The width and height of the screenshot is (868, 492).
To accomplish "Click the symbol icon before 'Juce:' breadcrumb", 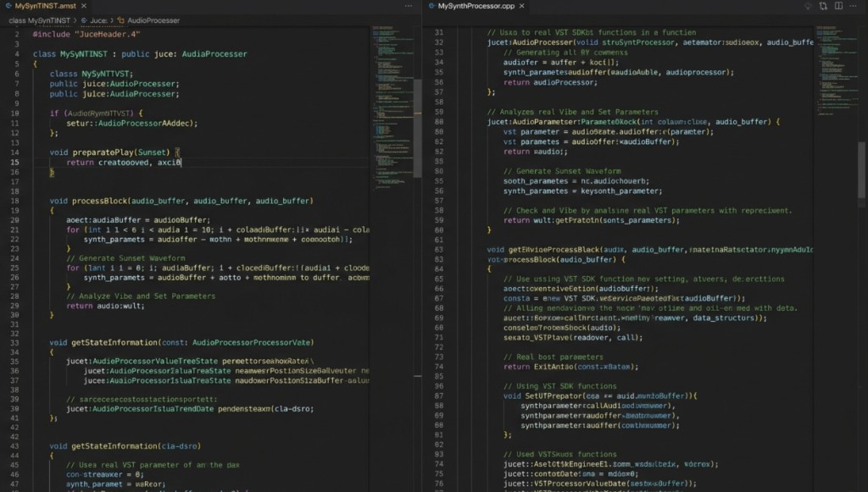I will pyautogui.click(x=84, y=20).
